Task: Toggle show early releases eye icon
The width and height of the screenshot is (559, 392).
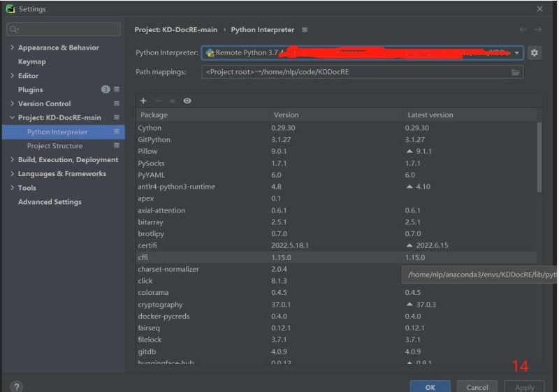Action: point(187,101)
